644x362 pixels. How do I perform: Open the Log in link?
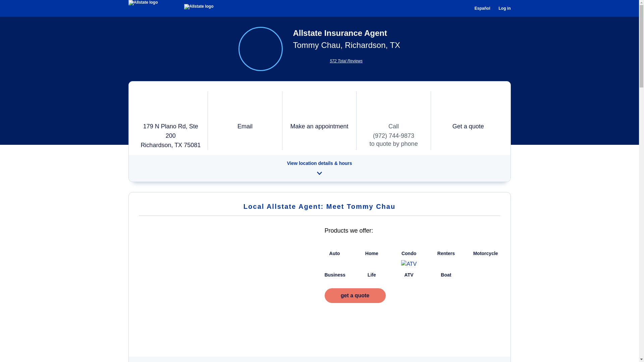[504, 8]
